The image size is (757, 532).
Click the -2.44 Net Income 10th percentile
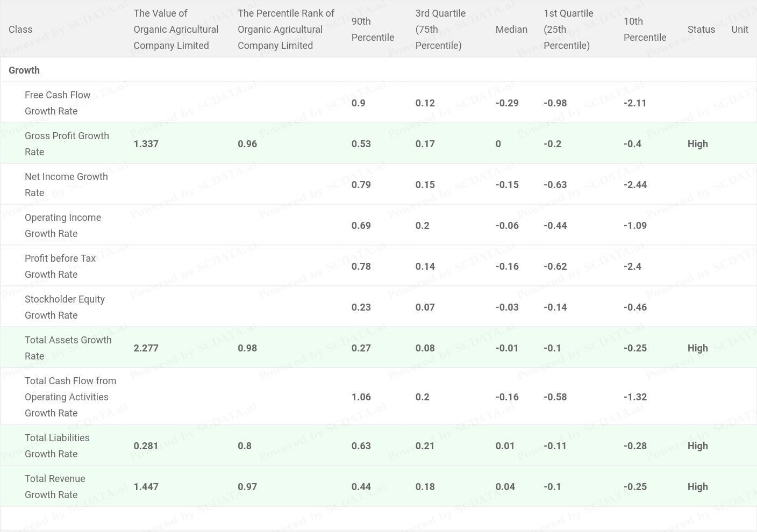pyautogui.click(x=635, y=185)
